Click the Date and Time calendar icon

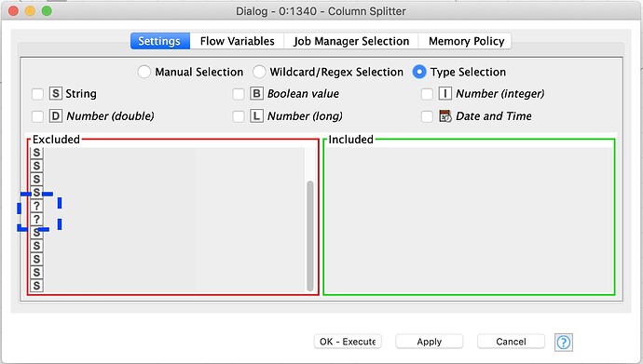(x=445, y=116)
